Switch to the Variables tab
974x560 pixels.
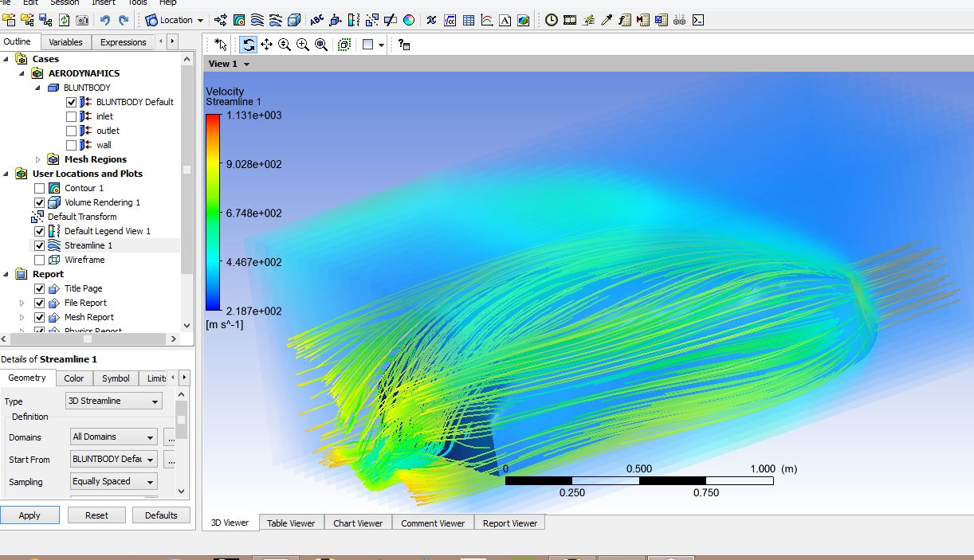(x=65, y=42)
